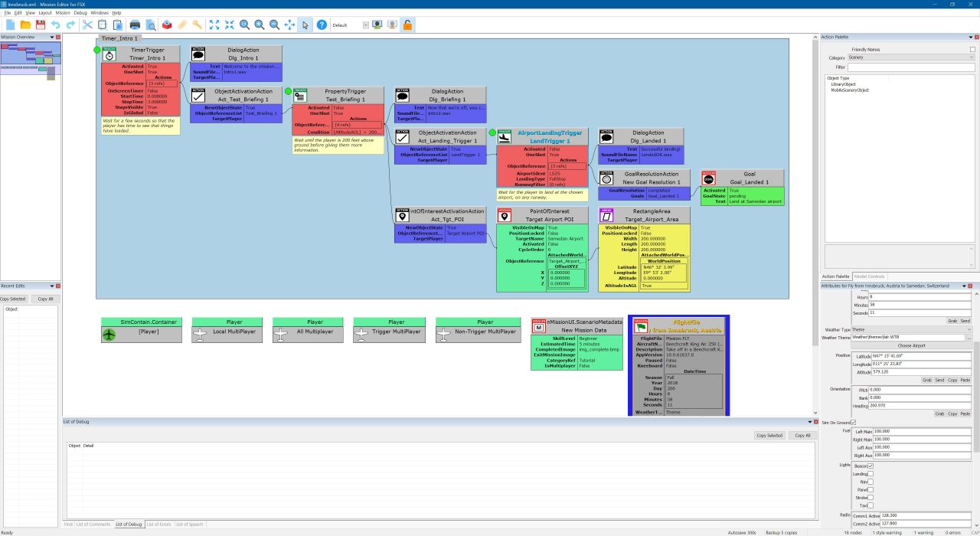Open the Category dropdown in Action Palette
980x536 pixels.
pyautogui.click(x=911, y=57)
